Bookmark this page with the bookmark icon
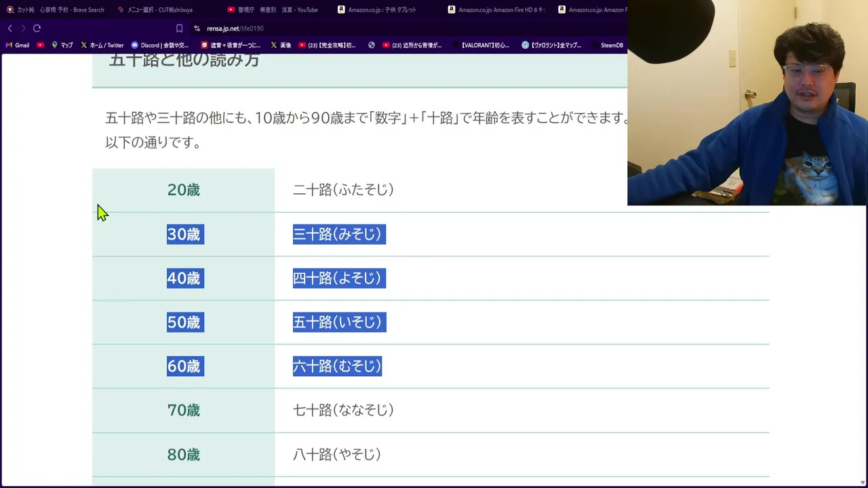 tap(179, 28)
